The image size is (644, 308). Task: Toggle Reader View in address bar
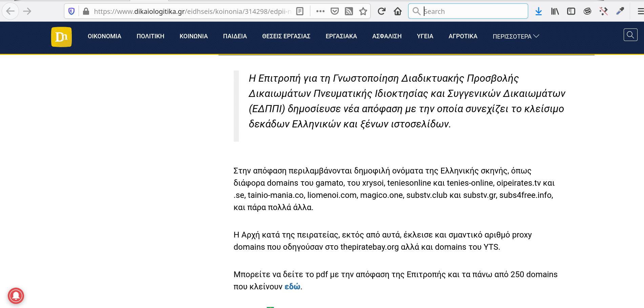[x=299, y=12]
